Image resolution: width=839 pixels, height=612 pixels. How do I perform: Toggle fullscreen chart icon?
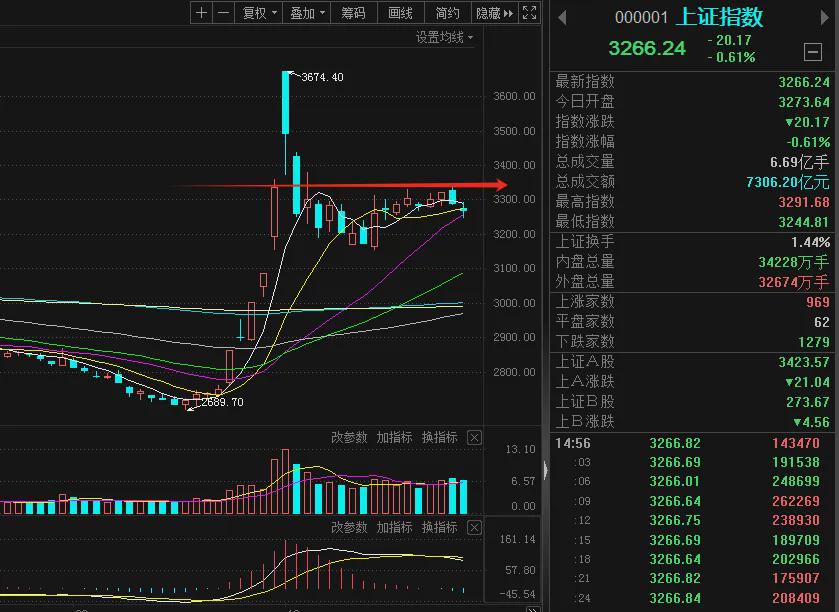click(x=529, y=13)
